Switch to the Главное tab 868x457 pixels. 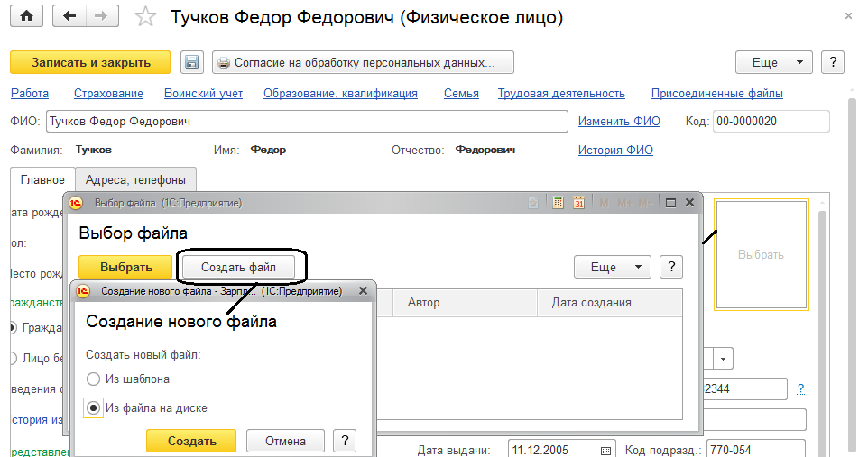[x=42, y=179]
